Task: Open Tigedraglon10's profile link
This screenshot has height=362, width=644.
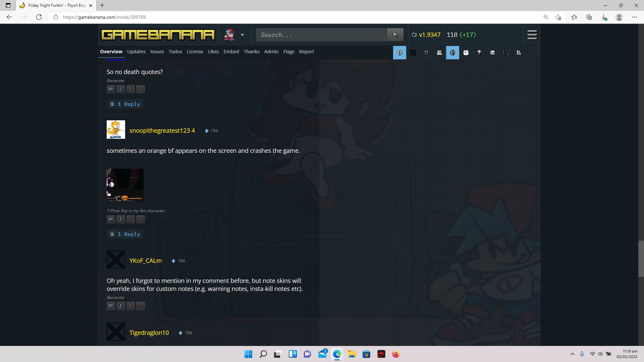Action: point(149,333)
